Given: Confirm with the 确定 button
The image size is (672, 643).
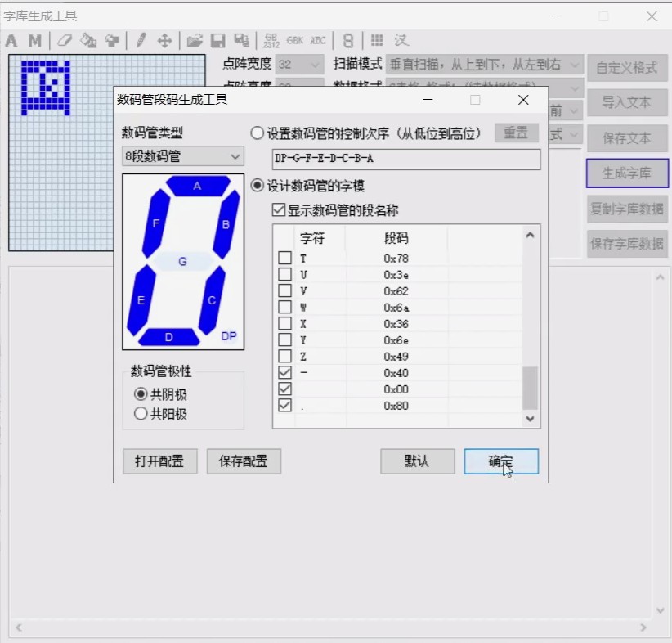Looking at the screenshot, I should [501, 461].
